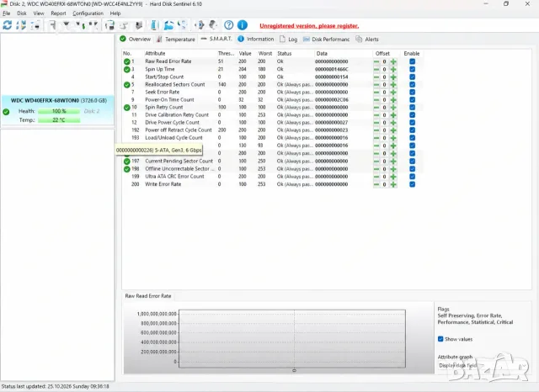The width and height of the screenshot is (539, 392).
Task: Click the blue and orange arrows toolbar icon
Action: point(21,25)
